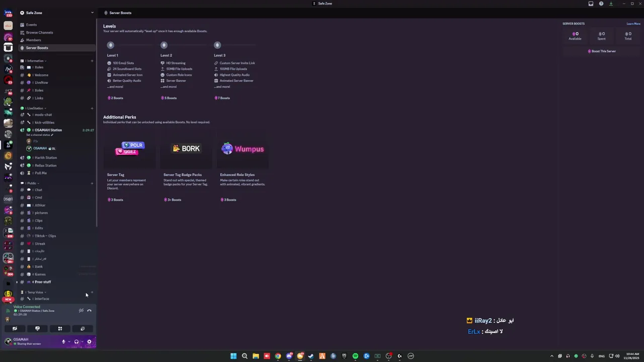
Task: Open the Streak channel
Action: (57, 243)
